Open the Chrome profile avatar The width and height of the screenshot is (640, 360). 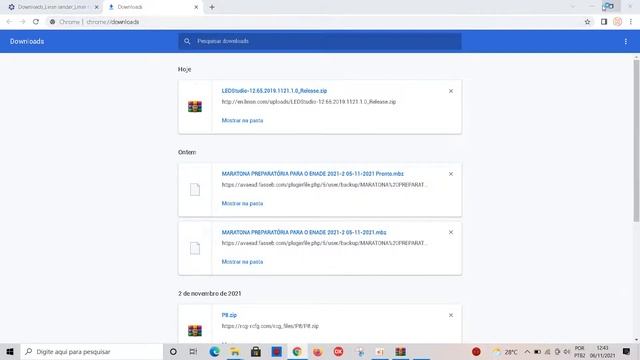coord(617,22)
